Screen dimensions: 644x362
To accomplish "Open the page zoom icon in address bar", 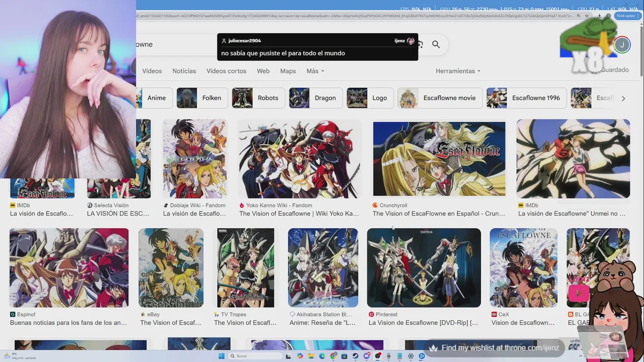I will (x=579, y=16).
